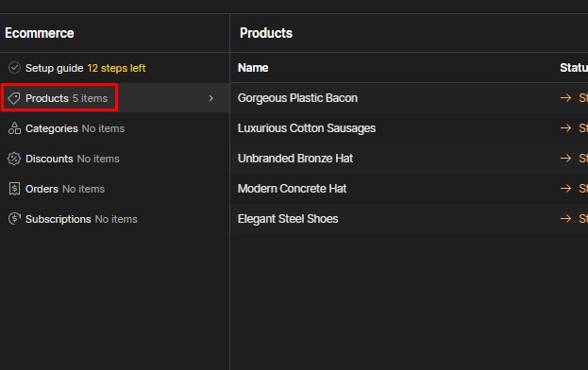588x370 pixels.
Task: Click the Orders receipt icon
Action: (x=14, y=189)
